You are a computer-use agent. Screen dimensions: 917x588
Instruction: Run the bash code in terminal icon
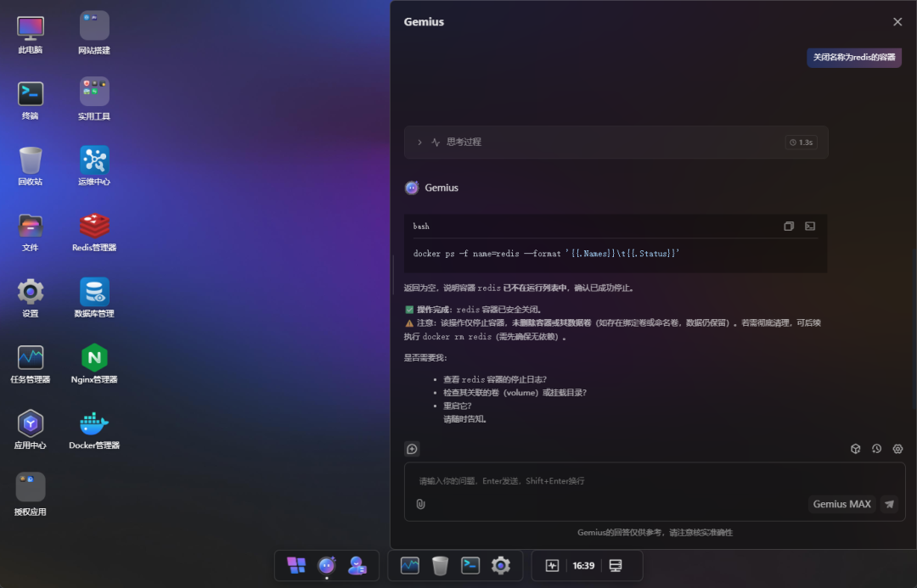pos(810,227)
